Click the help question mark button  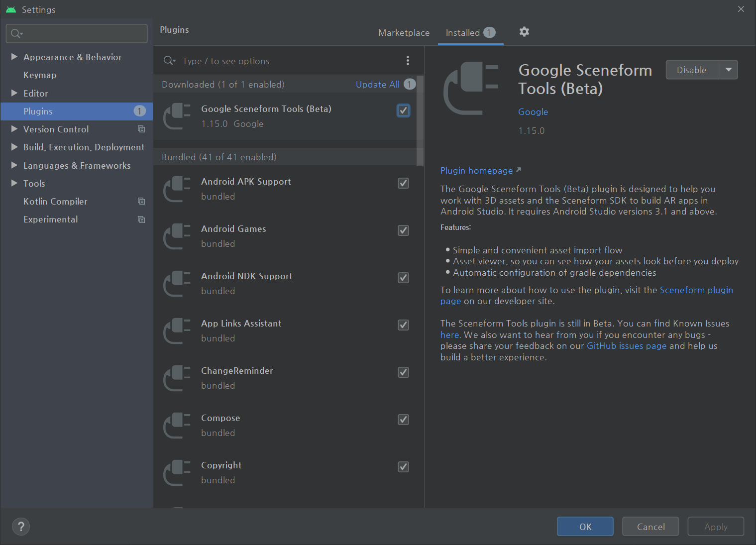click(21, 527)
